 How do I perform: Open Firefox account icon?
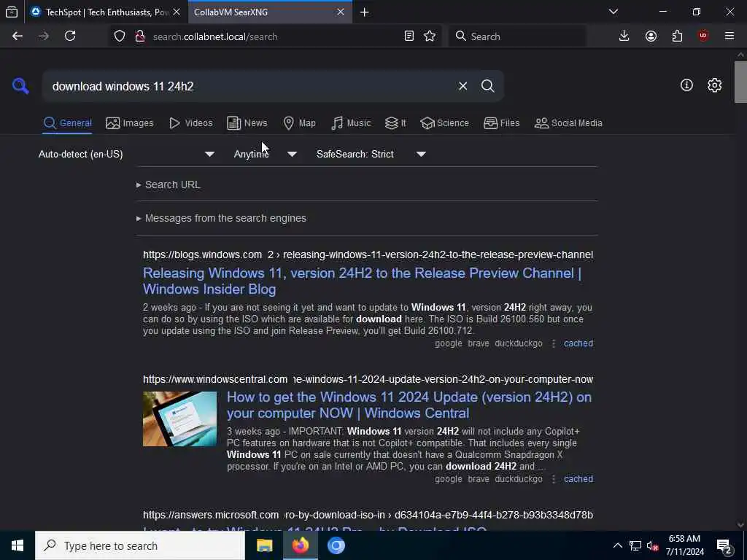(x=651, y=36)
